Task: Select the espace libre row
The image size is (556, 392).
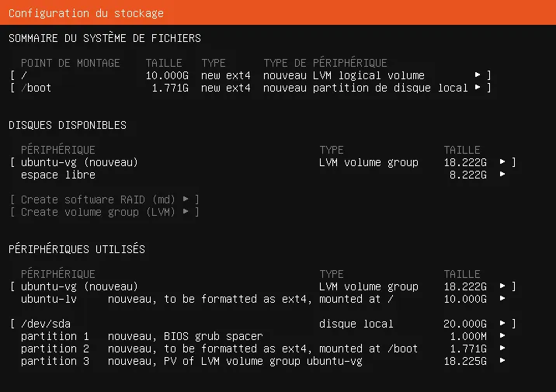Action: tap(262, 175)
